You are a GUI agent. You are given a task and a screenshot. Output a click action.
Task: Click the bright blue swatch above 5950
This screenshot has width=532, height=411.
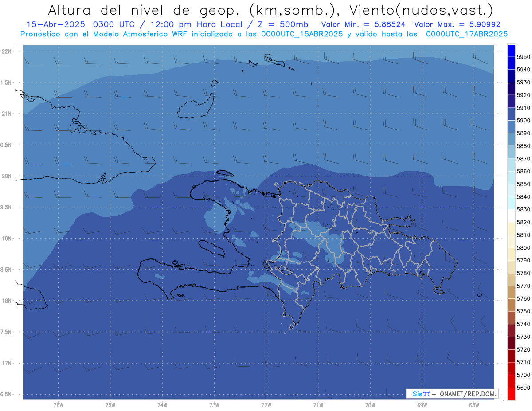(511, 51)
